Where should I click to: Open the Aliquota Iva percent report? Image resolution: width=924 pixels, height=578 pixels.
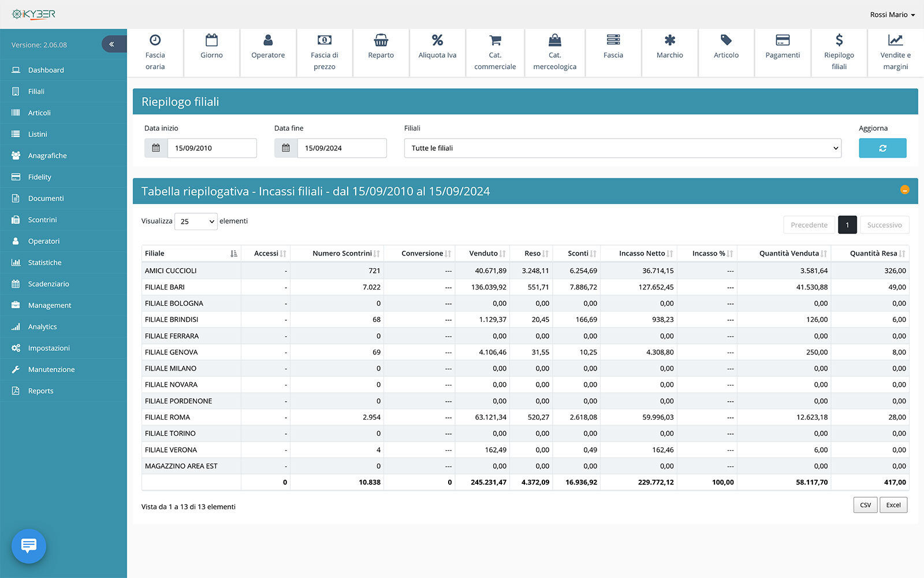[437, 53]
